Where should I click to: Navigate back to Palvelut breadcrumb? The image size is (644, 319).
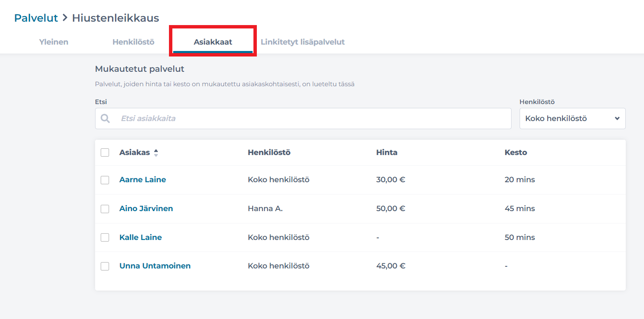coord(36,18)
